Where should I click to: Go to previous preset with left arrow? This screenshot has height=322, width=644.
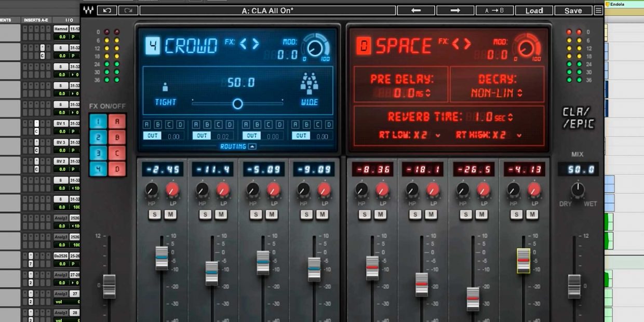(x=415, y=10)
